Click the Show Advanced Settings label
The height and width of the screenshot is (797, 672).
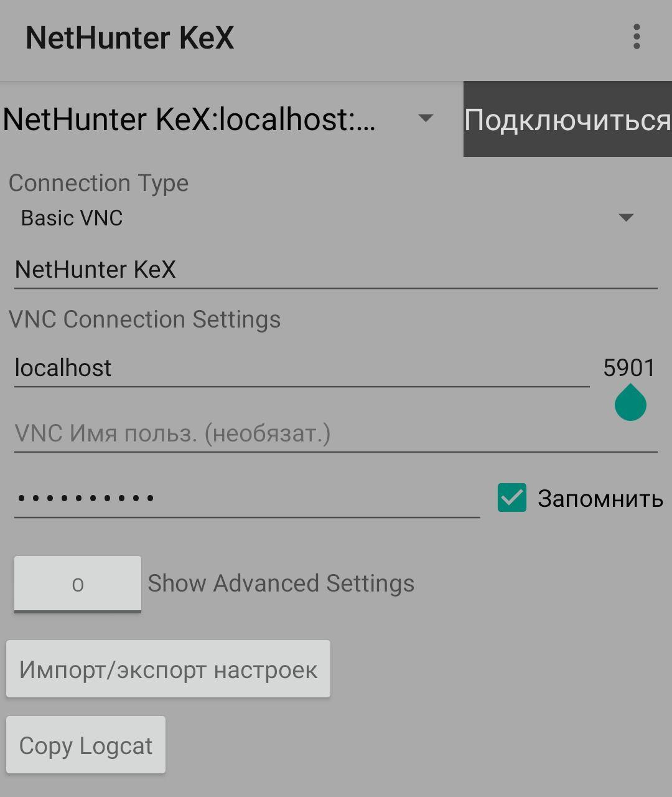tap(281, 583)
